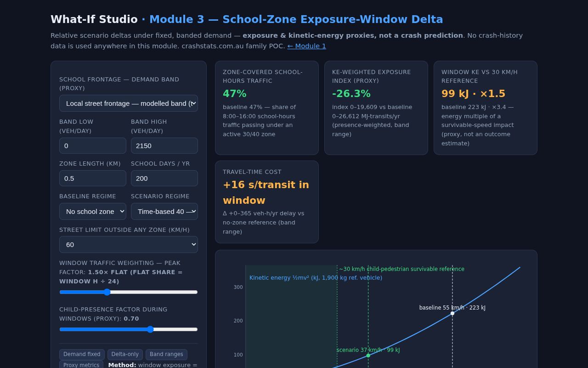The image size is (588, 368).
Task: Click the Proxy metrics tag
Action: pyautogui.click(x=81, y=365)
